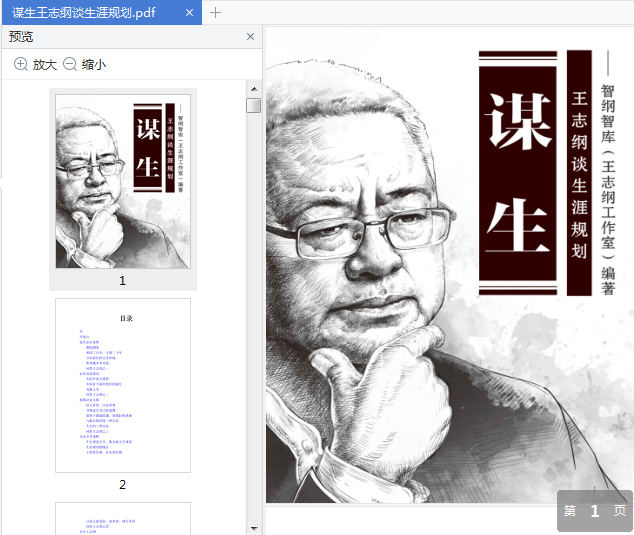Open a new tab with plus icon
634x535 pixels.
pos(216,13)
